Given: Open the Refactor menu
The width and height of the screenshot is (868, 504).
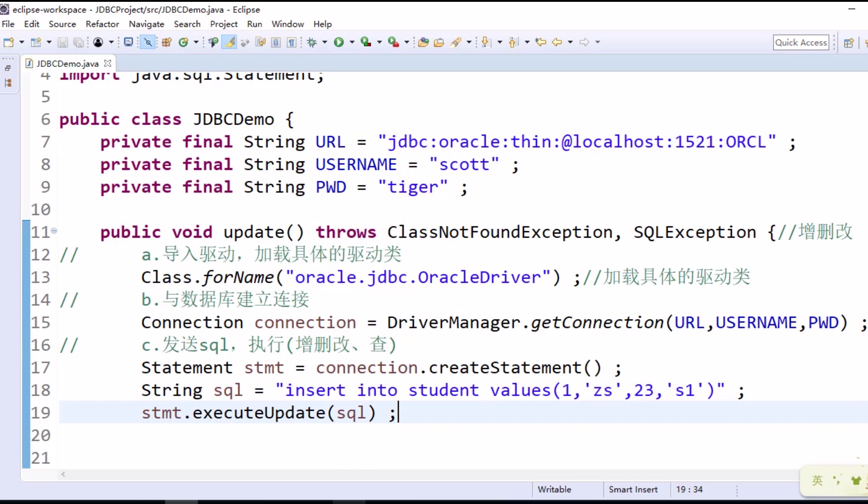Looking at the screenshot, I should [x=103, y=24].
